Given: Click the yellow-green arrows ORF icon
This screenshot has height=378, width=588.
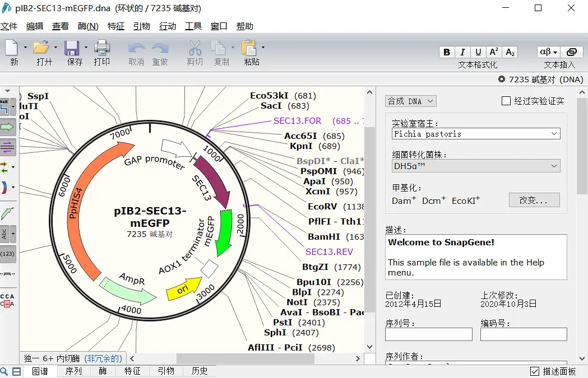Looking at the screenshot, I should pyautogui.click(x=4, y=167).
